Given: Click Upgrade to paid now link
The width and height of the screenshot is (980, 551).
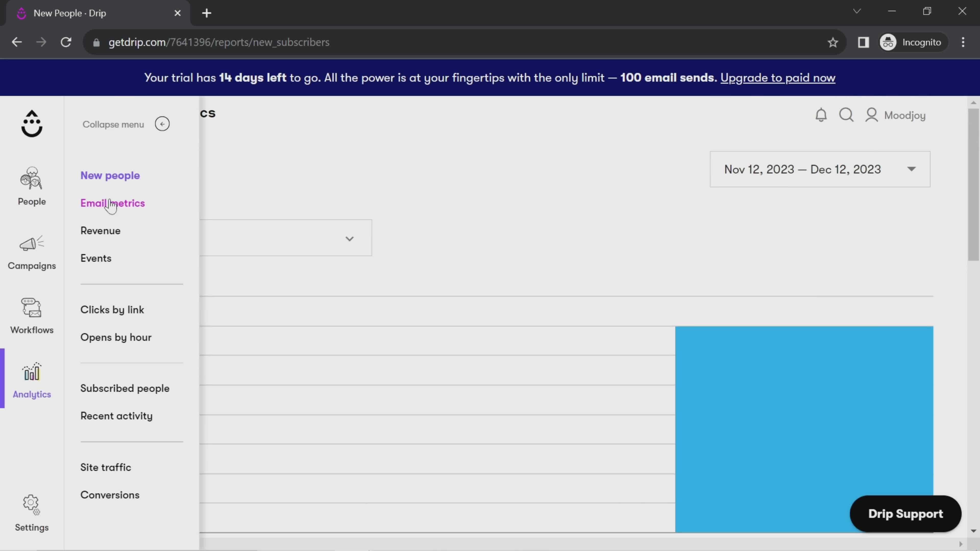Looking at the screenshot, I should [x=777, y=77].
